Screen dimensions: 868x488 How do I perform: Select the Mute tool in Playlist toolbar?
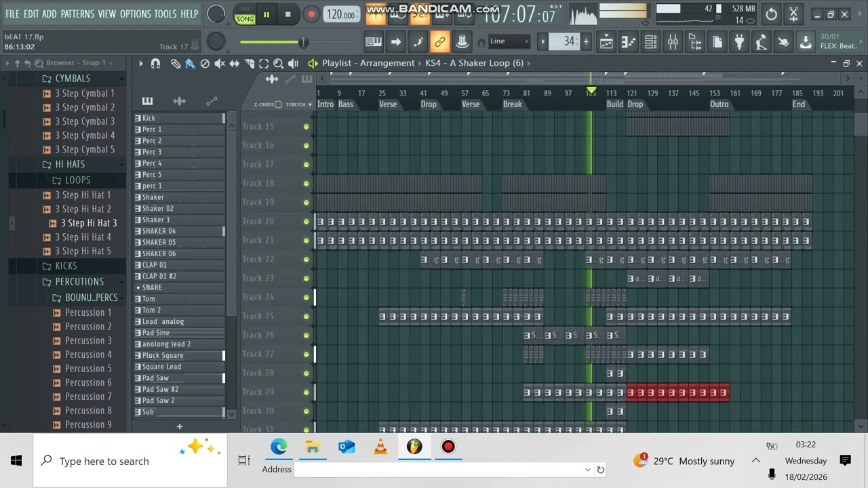pos(220,63)
